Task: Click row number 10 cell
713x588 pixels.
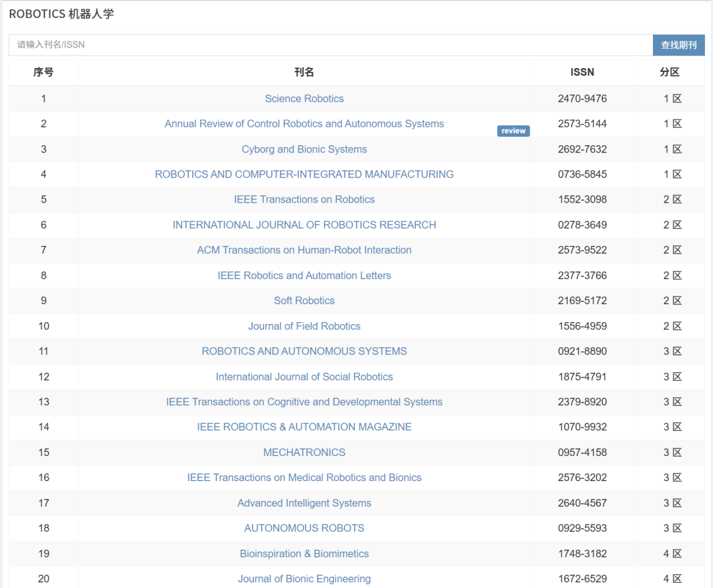Action: [x=44, y=326]
